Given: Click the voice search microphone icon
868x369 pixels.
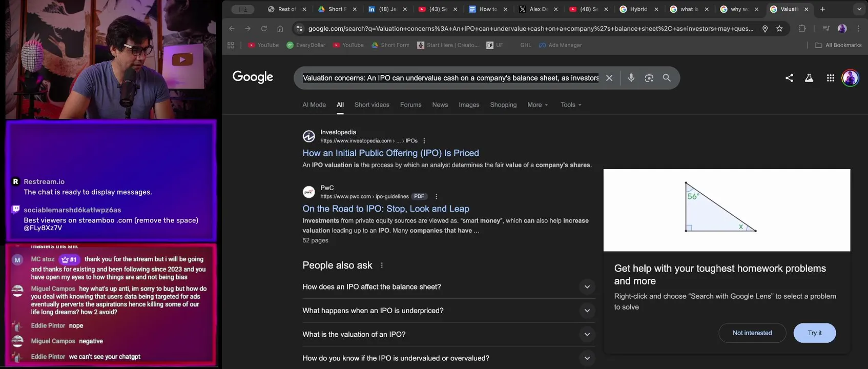Looking at the screenshot, I should tap(631, 78).
